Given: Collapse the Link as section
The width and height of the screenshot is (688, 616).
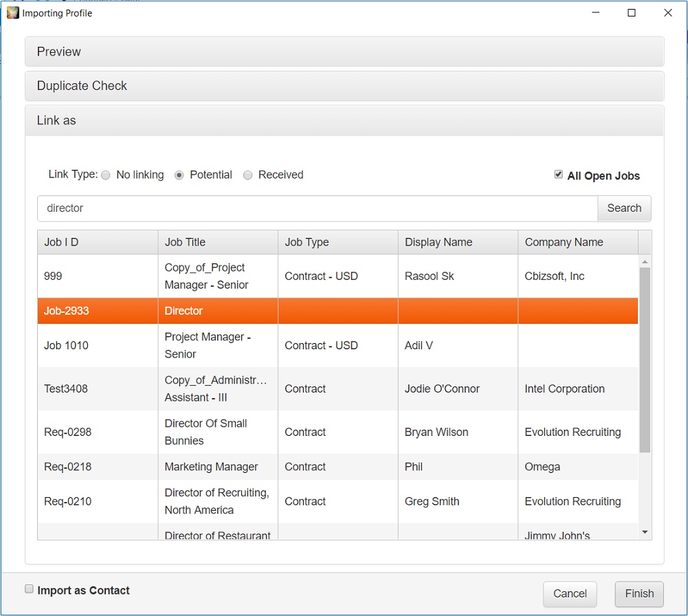Looking at the screenshot, I should [344, 120].
